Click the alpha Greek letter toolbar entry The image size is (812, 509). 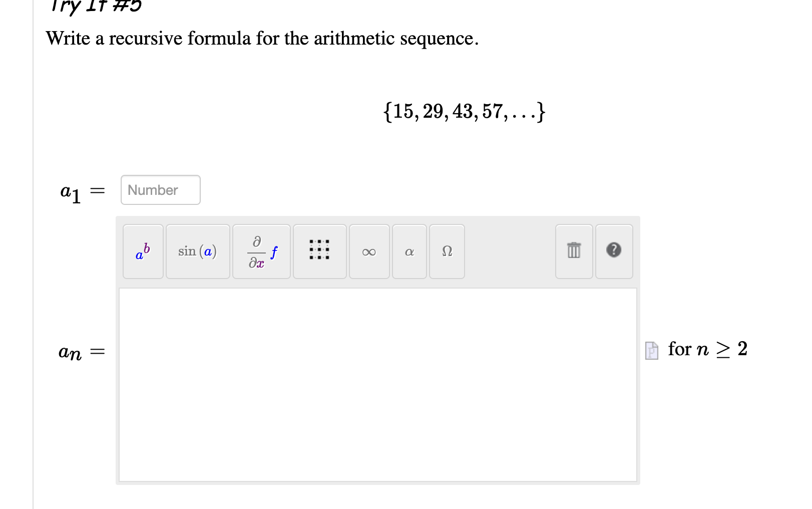(x=409, y=252)
